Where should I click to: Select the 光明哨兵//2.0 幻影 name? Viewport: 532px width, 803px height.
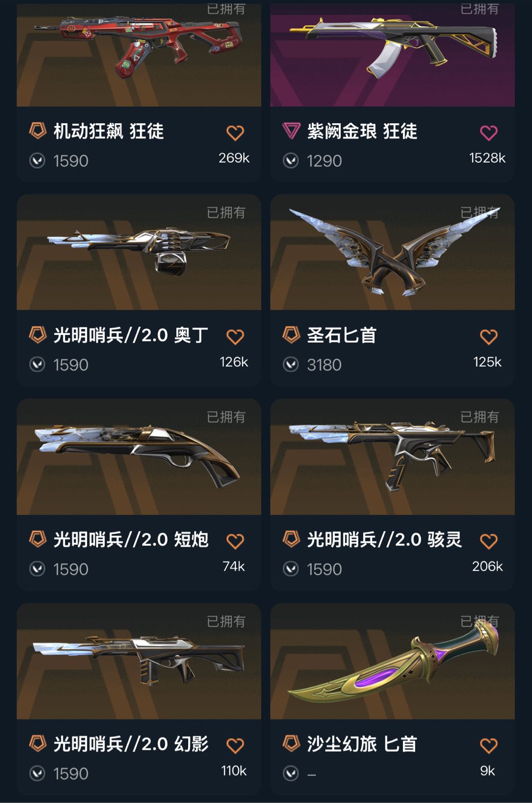(131, 744)
